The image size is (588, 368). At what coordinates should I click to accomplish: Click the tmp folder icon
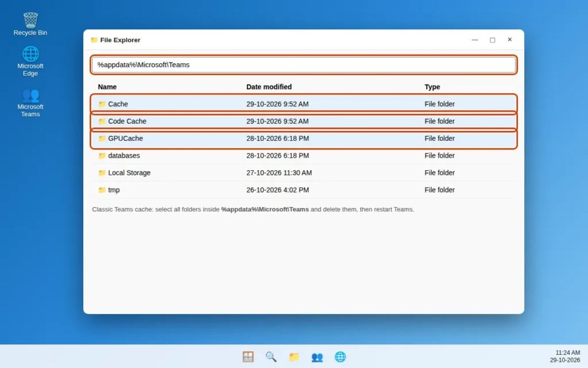102,190
